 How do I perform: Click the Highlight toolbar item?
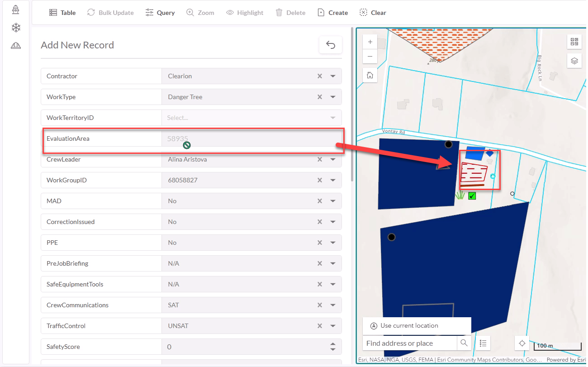click(x=245, y=13)
